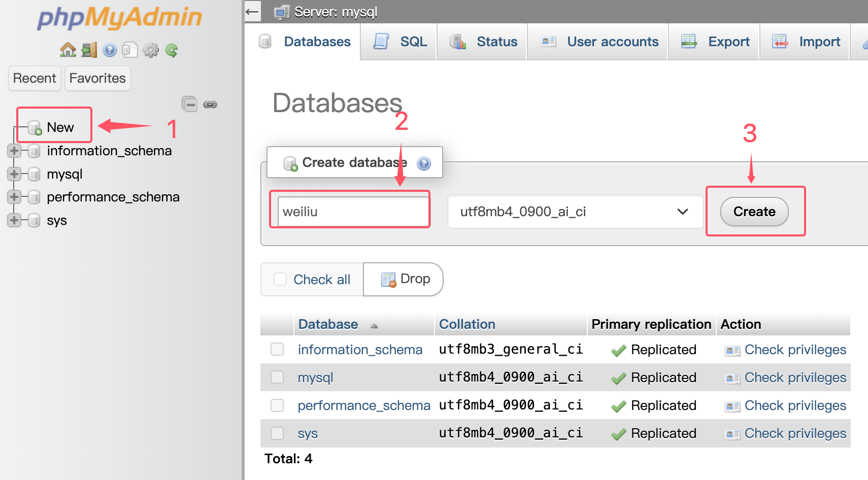Expand sys node in navigation tree

pos(14,220)
